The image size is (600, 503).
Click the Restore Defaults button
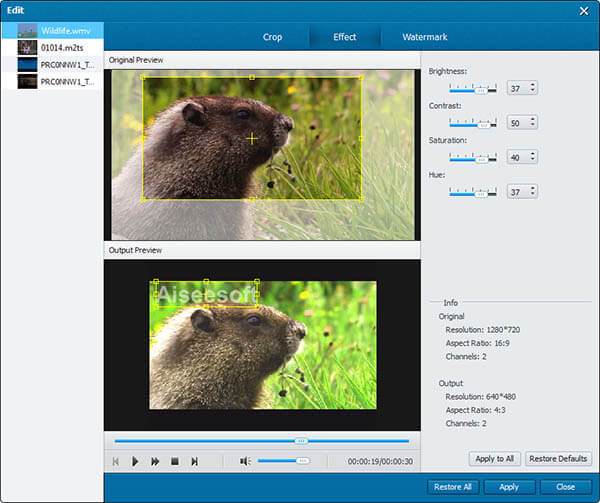[558, 458]
